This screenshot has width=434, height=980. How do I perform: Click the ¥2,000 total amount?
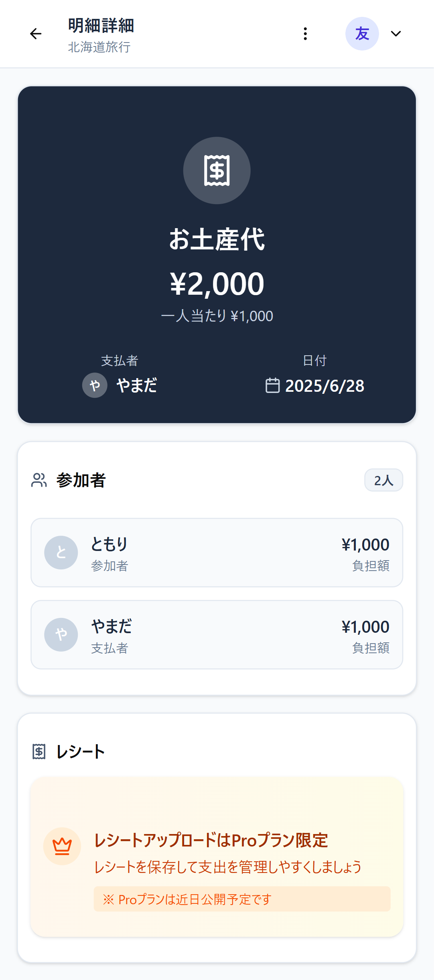point(217,284)
